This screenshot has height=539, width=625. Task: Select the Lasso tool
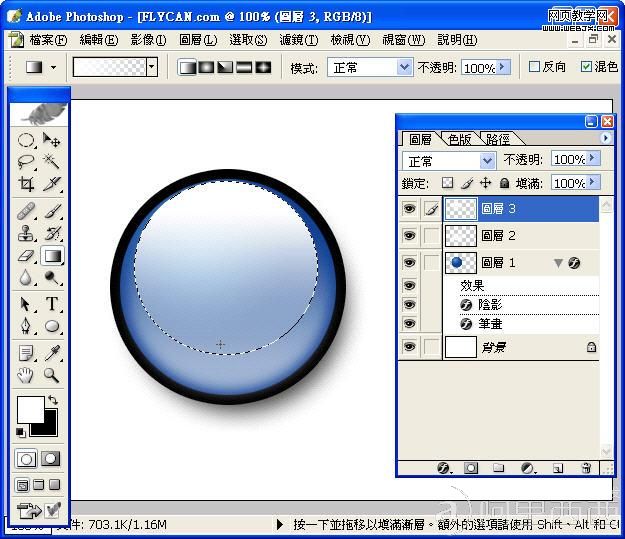(26, 162)
